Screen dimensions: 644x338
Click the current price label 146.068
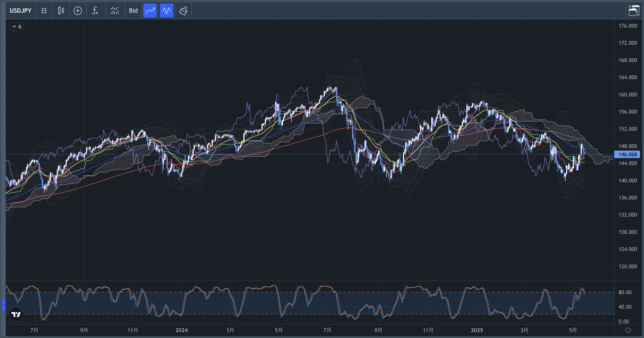coord(627,154)
